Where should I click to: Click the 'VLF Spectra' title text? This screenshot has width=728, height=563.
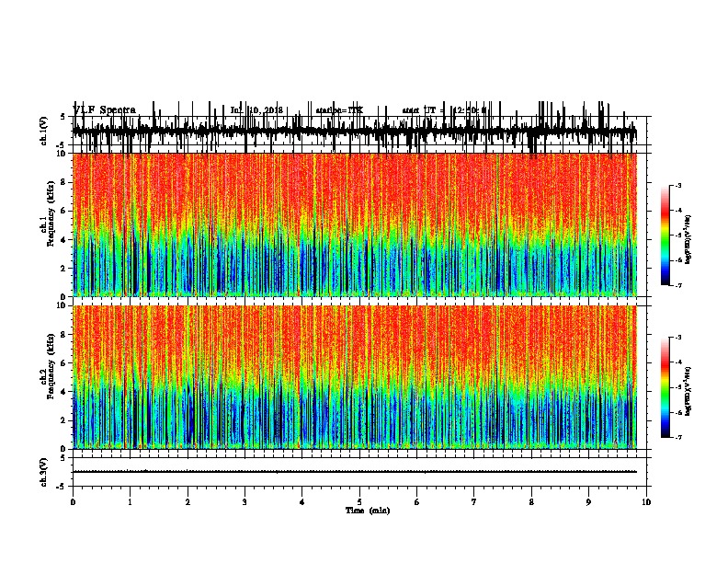[104, 110]
